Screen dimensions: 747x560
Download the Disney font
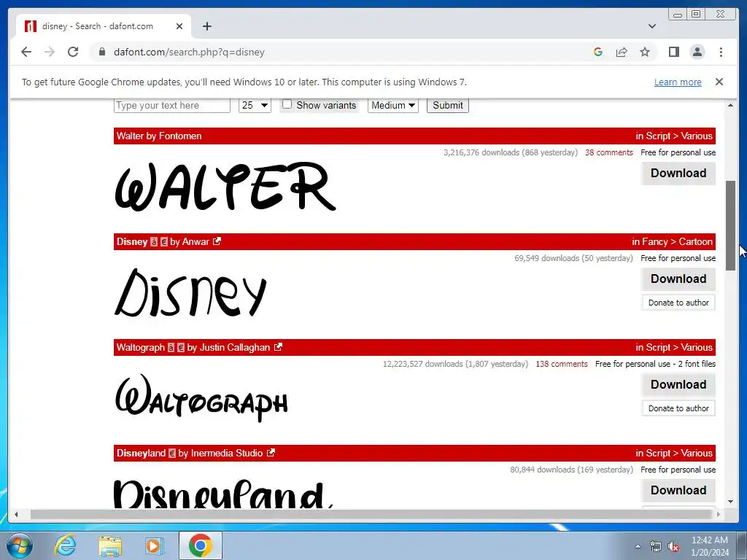tap(678, 279)
